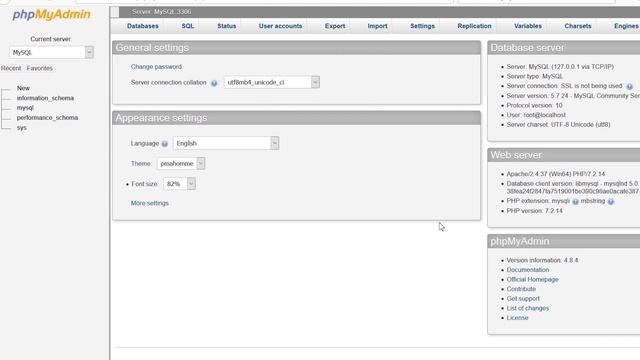Image resolution: width=640 pixels, height=360 pixels.
Task: Switch to the SQL tab
Action: (x=188, y=26)
